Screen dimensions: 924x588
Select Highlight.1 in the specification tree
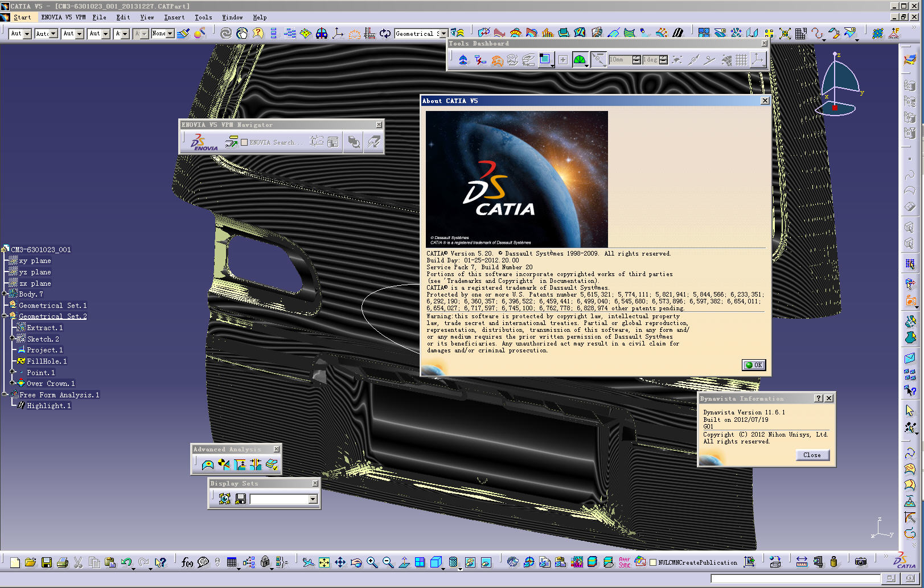coord(49,406)
